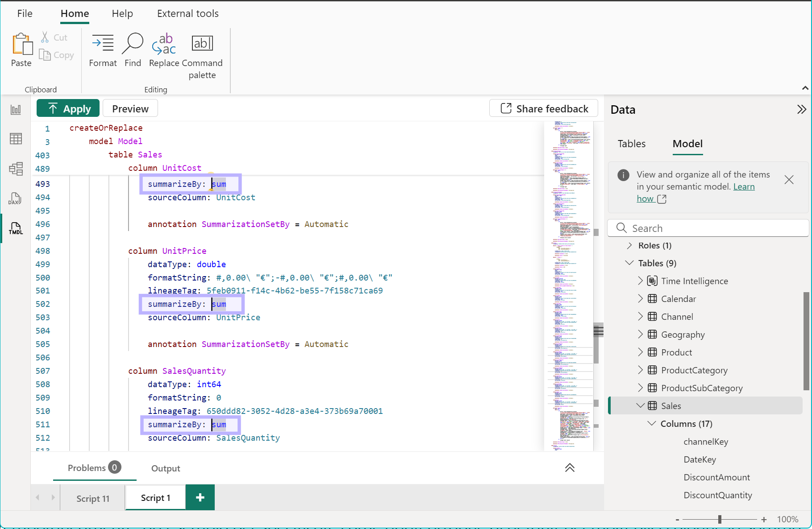Screen dimensions: 812x529
Task: Open Find with the magnifier icon
Action: [x=133, y=43]
